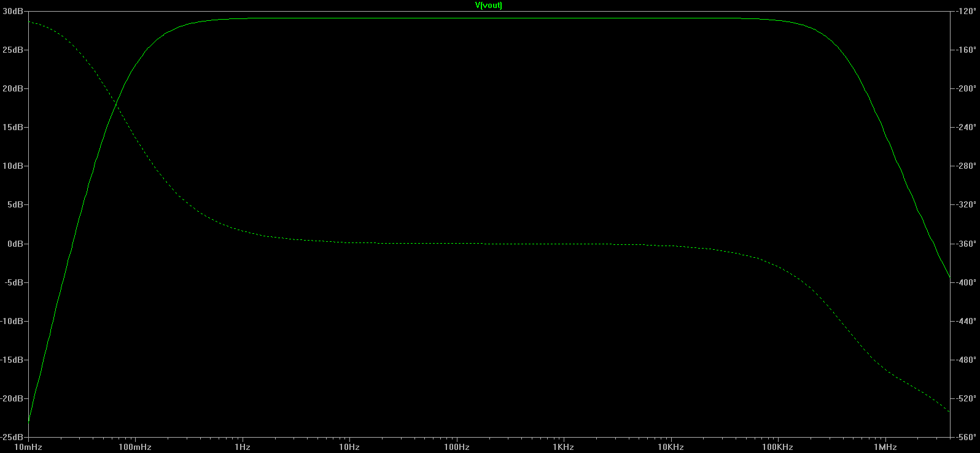This screenshot has height=453, width=980.
Task: Click the -280° phase axis label
Action: [x=966, y=166]
